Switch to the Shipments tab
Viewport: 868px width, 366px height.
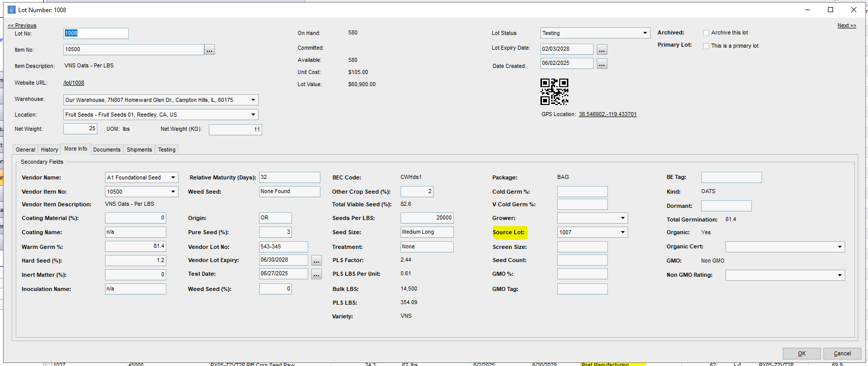(x=139, y=150)
